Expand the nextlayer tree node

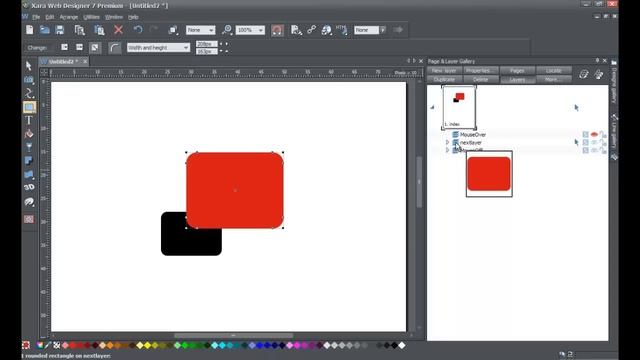click(447, 142)
